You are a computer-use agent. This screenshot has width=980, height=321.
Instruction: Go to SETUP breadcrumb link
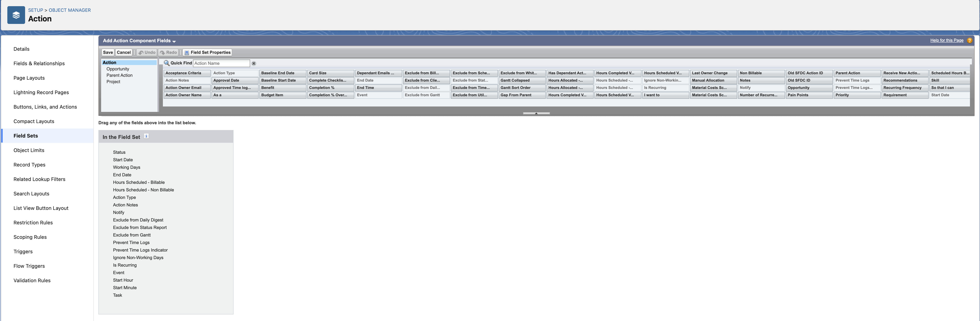[35, 10]
